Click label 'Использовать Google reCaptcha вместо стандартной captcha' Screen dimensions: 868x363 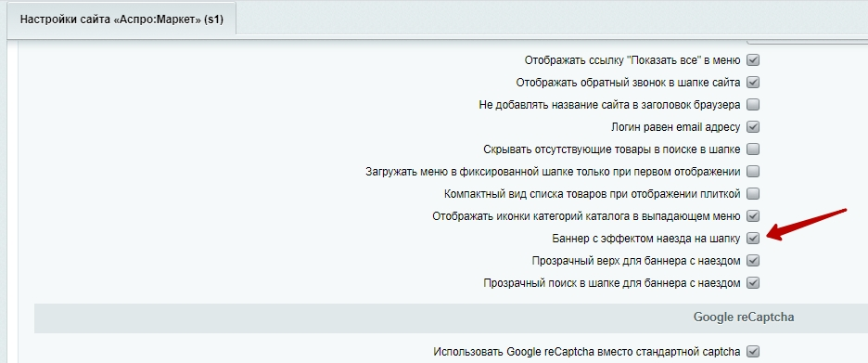pos(587,351)
